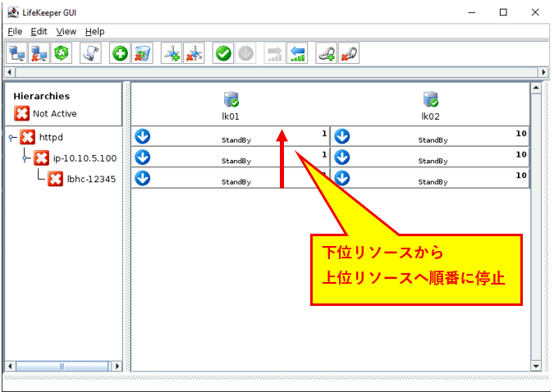The width and height of the screenshot is (554, 392).
Task: Click the blue Unextend Resource Hierarchy icon
Action: pos(297,53)
